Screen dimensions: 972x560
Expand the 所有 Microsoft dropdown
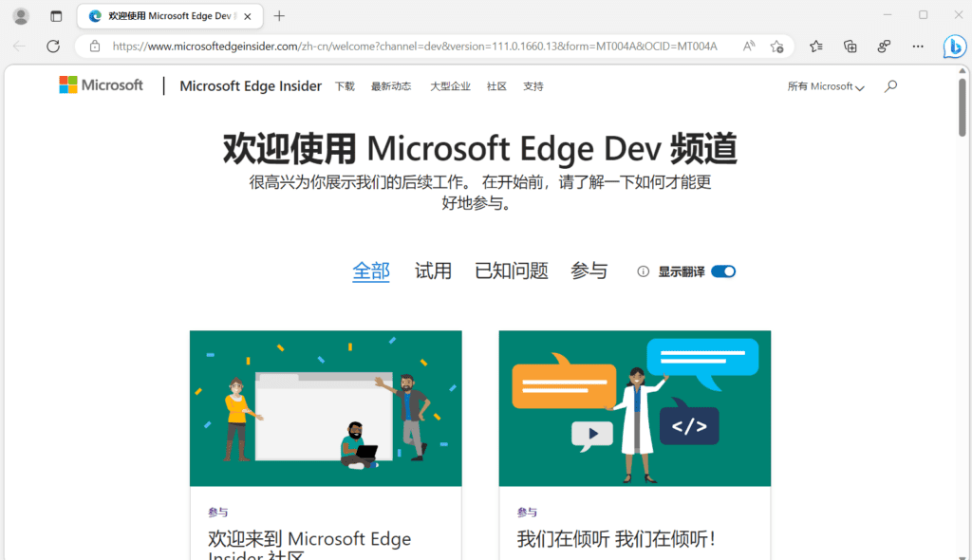pyautogui.click(x=825, y=86)
